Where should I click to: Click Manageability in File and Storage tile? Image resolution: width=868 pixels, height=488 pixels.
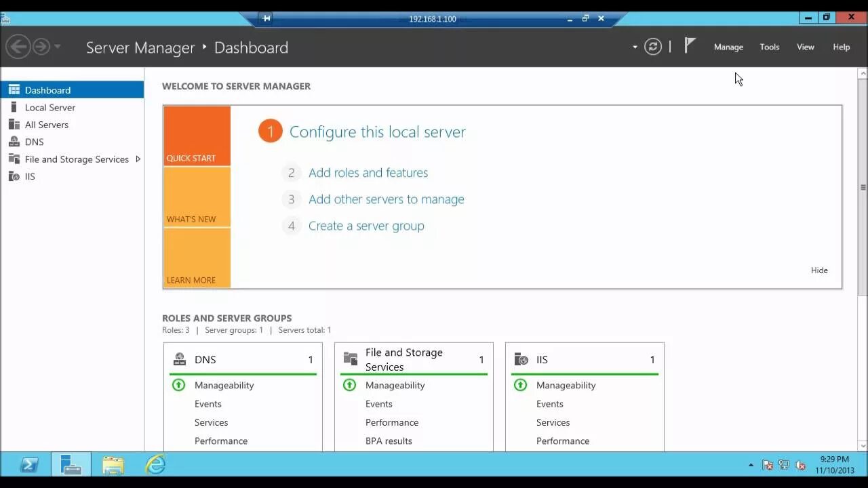[x=395, y=385]
